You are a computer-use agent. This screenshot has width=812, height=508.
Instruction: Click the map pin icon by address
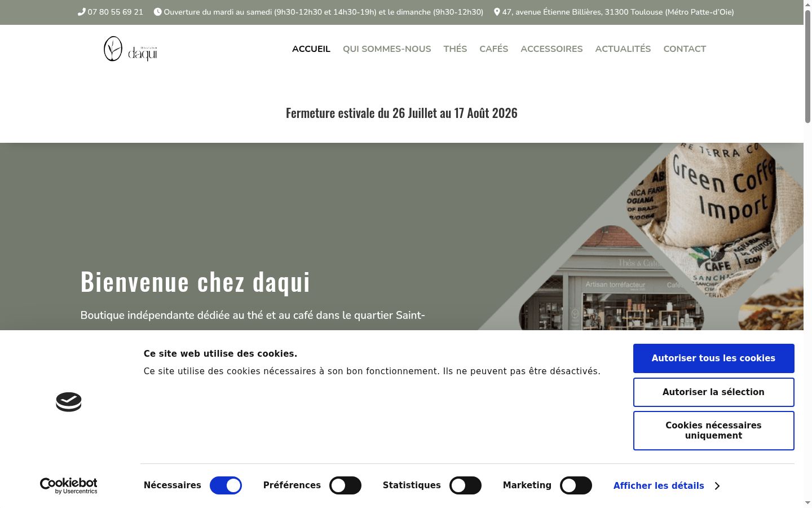point(497,12)
